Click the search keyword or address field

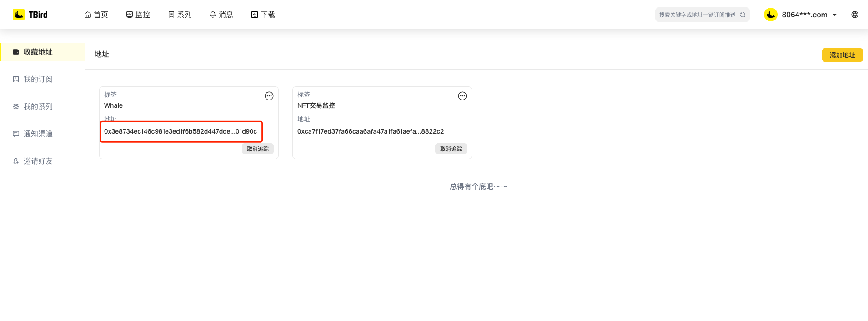697,15
